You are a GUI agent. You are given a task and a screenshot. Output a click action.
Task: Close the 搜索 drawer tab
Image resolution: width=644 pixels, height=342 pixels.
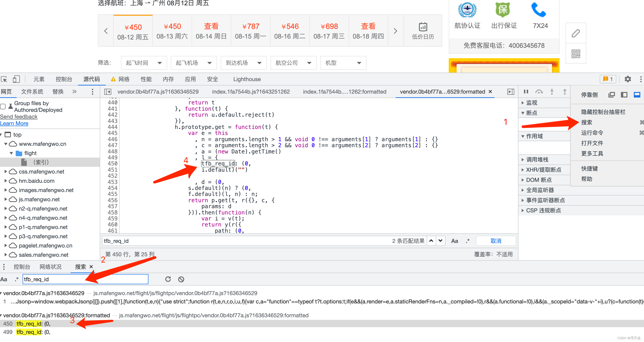91,267
